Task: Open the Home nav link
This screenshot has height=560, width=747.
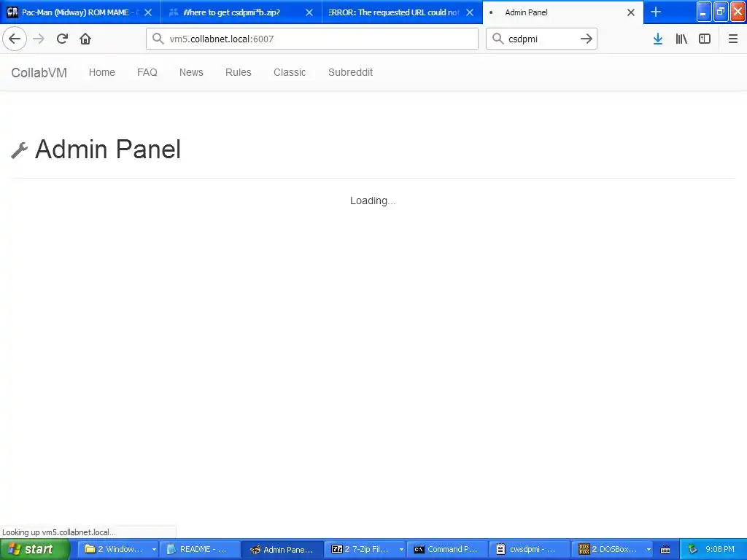Action: (x=102, y=72)
